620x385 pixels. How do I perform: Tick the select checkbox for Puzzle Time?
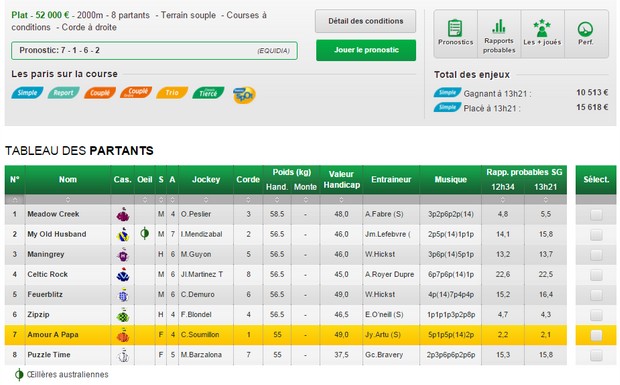point(596,355)
